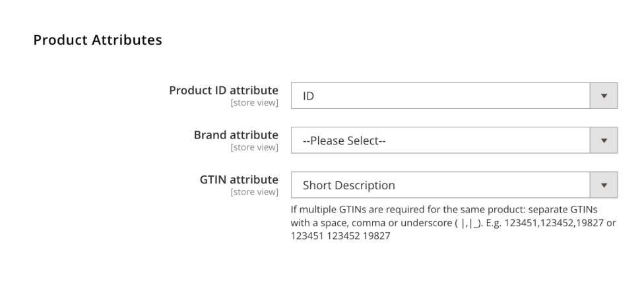Click the GTIN attribute dropdown arrow
Screen dimensions: 644x283
pyautogui.click(x=604, y=185)
